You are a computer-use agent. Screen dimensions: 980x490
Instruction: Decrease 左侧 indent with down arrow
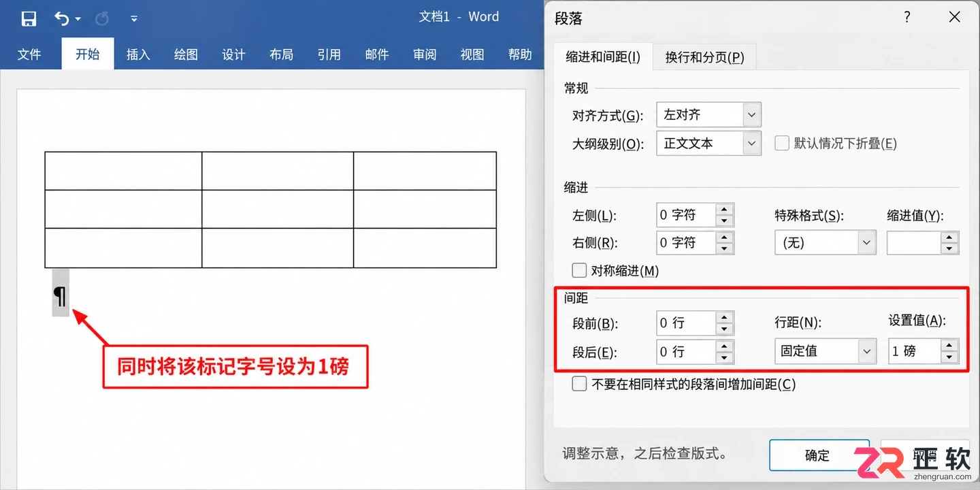(725, 221)
